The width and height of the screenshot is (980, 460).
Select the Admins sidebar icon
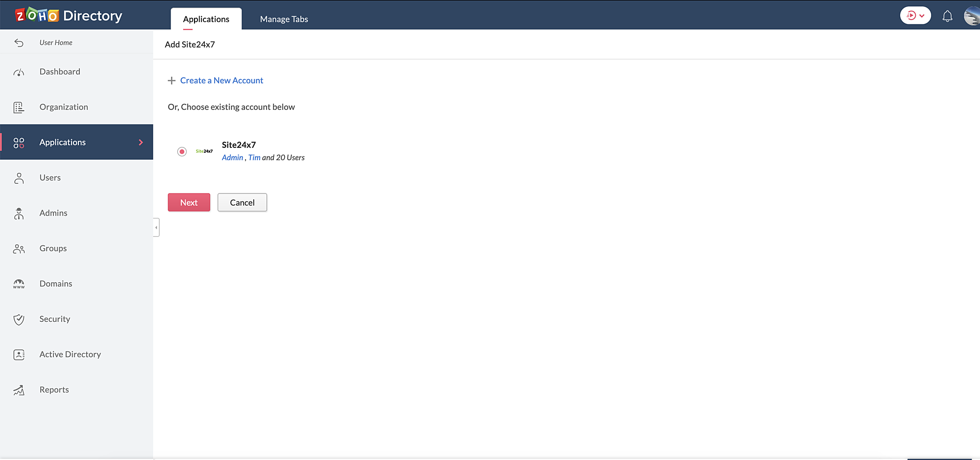coord(19,213)
